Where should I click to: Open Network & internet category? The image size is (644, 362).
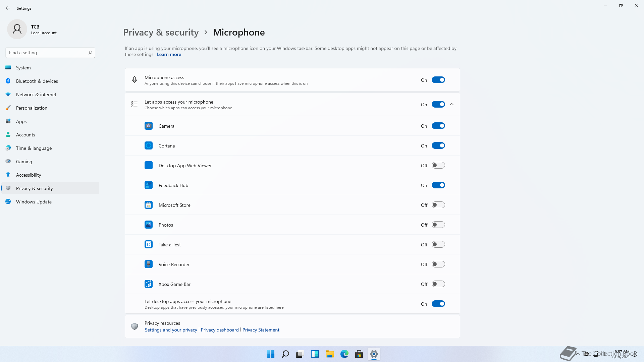[50, 95]
